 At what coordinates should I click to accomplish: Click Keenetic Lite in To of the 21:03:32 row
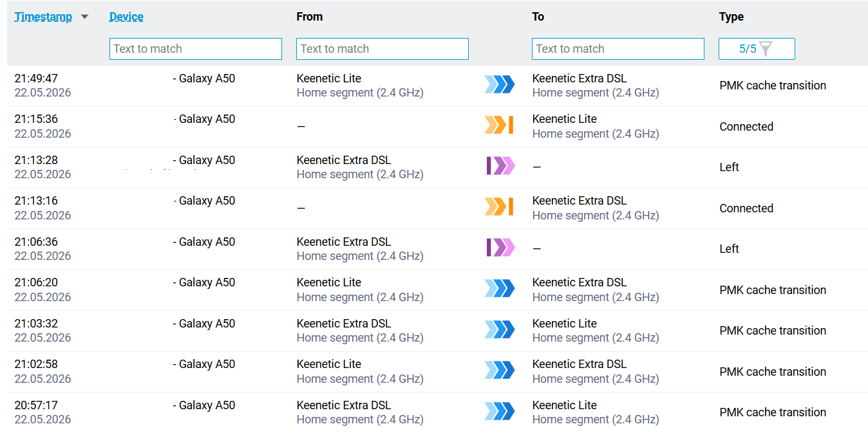(565, 324)
